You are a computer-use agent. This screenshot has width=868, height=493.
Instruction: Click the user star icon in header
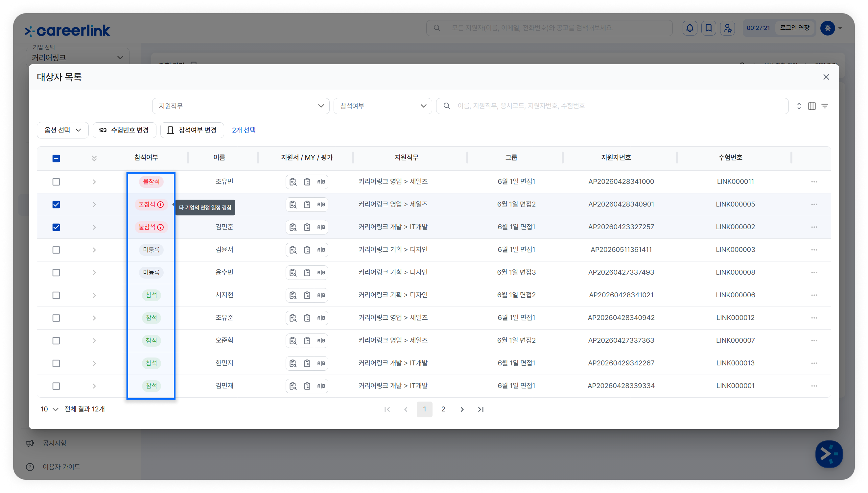[x=727, y=28]
